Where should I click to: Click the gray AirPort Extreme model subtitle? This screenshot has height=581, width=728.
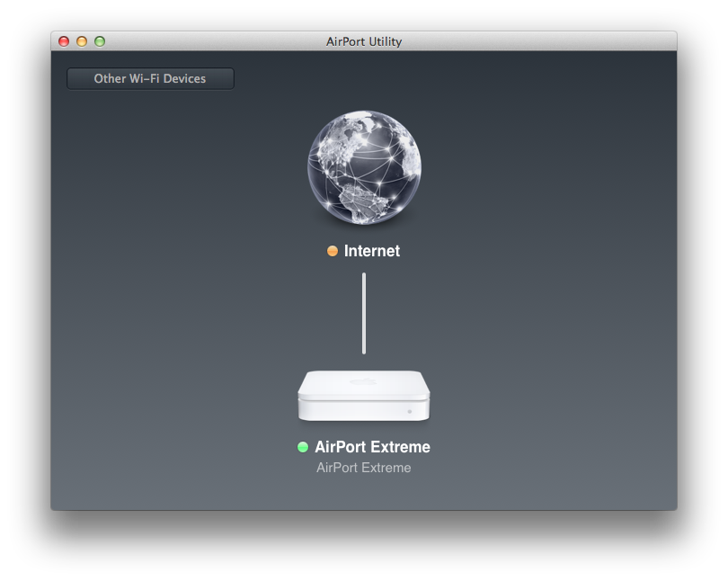(363, 468)
